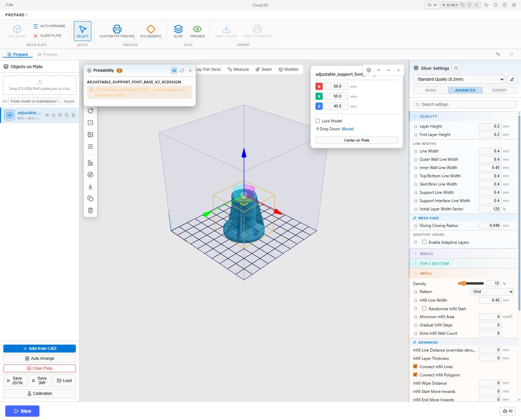Click the Seam painting tool
Viewport: 521px width, 420px height.
263,69
